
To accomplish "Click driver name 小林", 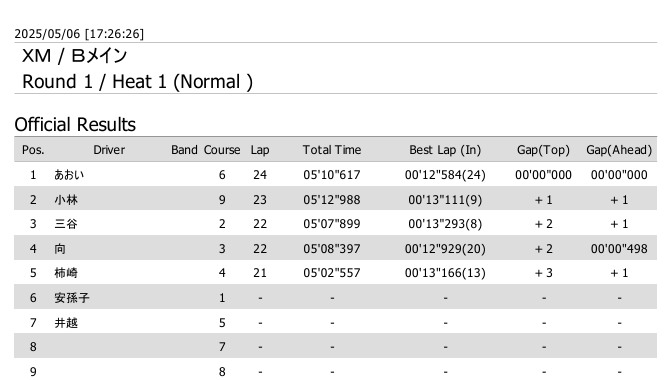I will pyautogui.click(x=66, y=200).
